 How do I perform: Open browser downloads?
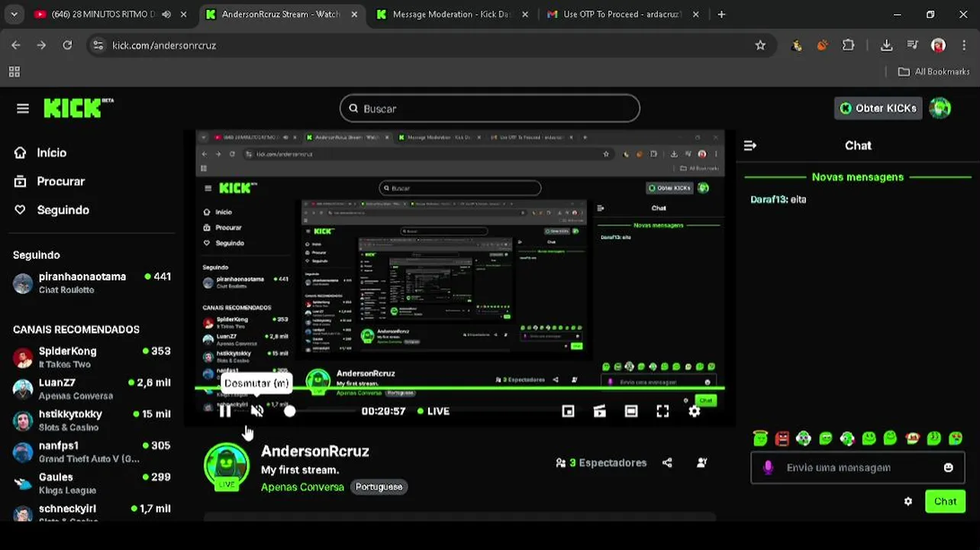(x=886, y=45)
